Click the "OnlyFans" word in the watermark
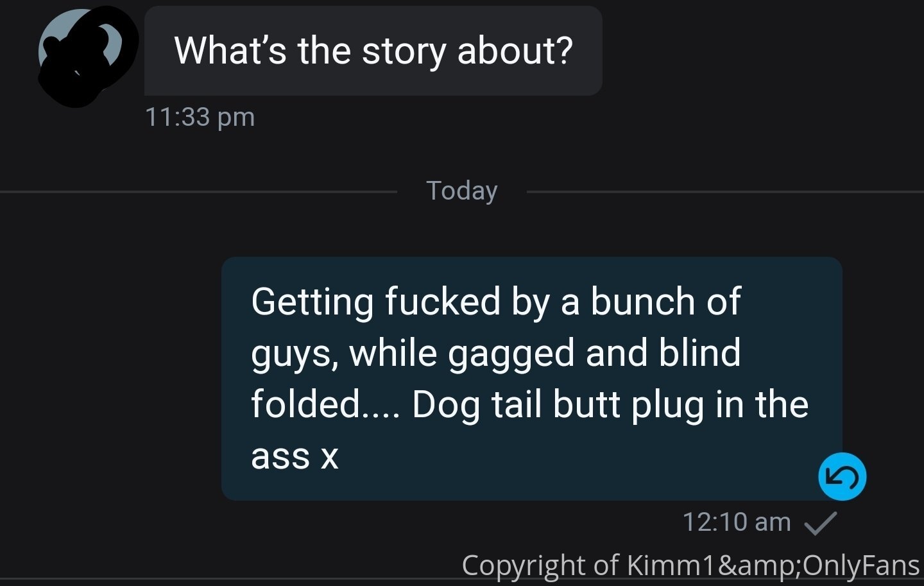Screen dimensions: 924x586 point(861,565)
